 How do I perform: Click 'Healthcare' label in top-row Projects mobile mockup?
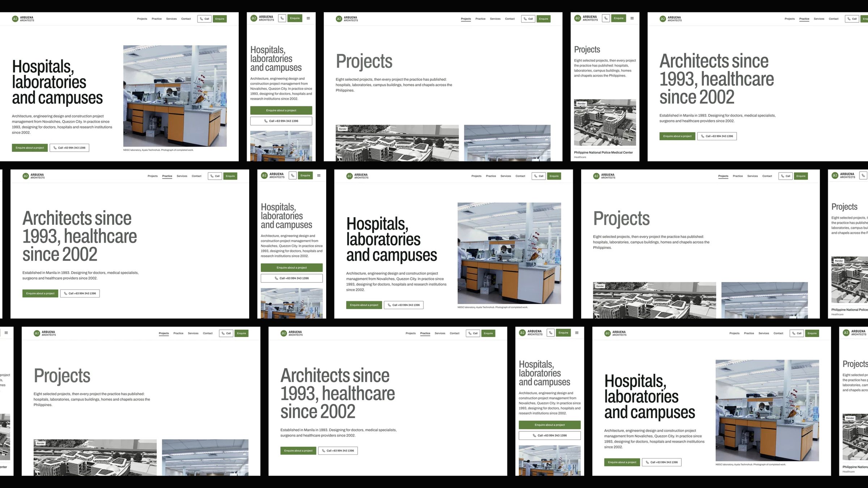580,157
